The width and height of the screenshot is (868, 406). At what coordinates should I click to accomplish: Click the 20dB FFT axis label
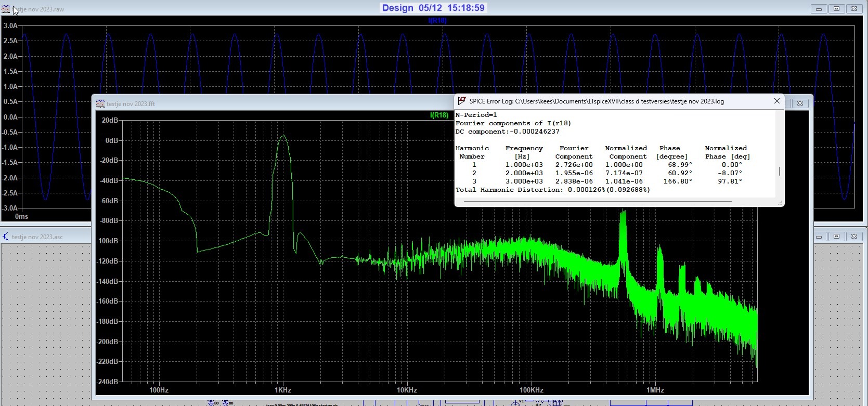110,120
